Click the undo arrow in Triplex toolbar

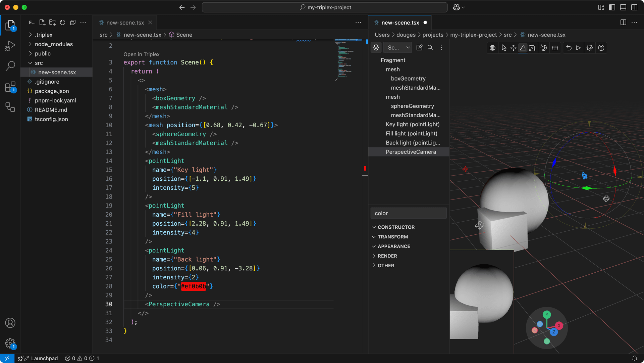click(569, 48)
